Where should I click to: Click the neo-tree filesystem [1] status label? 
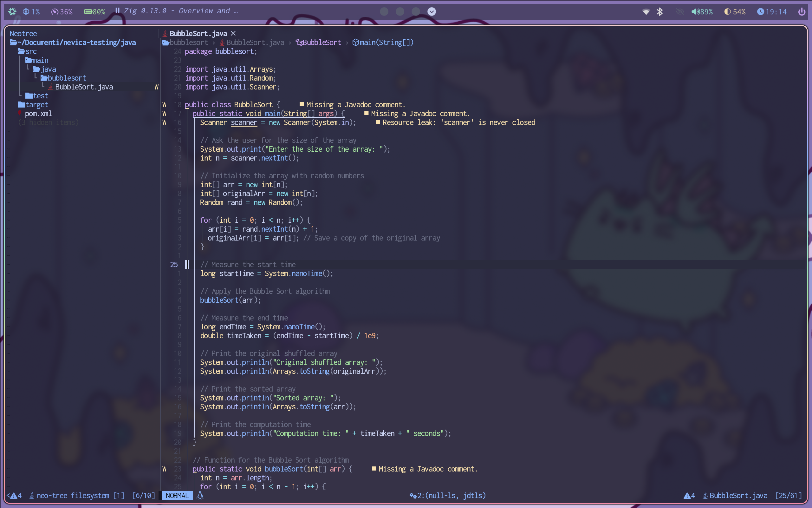[x=77, y=496]
